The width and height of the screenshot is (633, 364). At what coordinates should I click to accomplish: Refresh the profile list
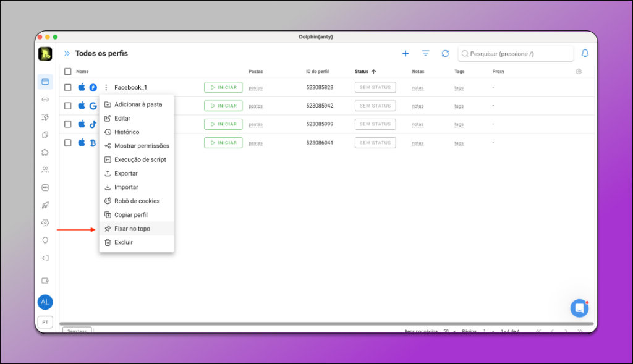pos(445,53)
